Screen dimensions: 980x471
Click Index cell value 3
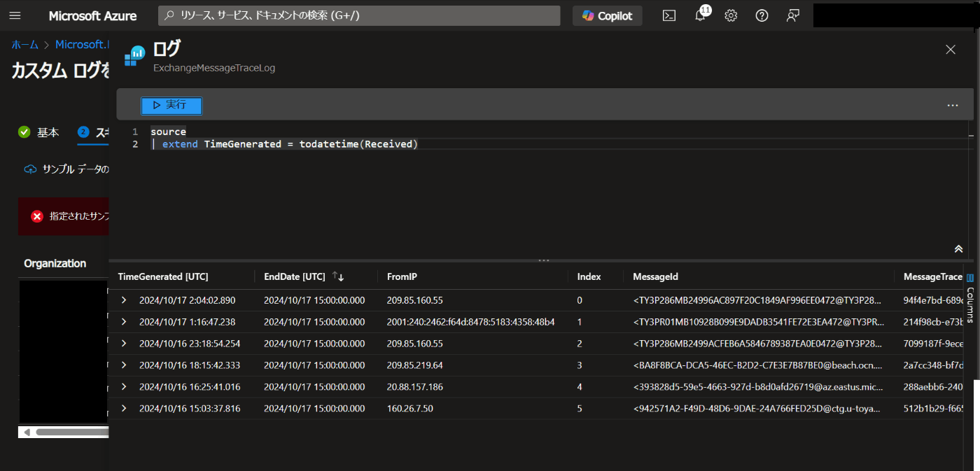click(580, 365)
